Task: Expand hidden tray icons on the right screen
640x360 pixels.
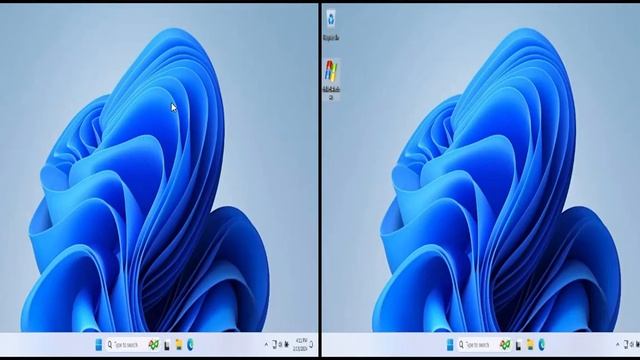Action: click(618, 344)
